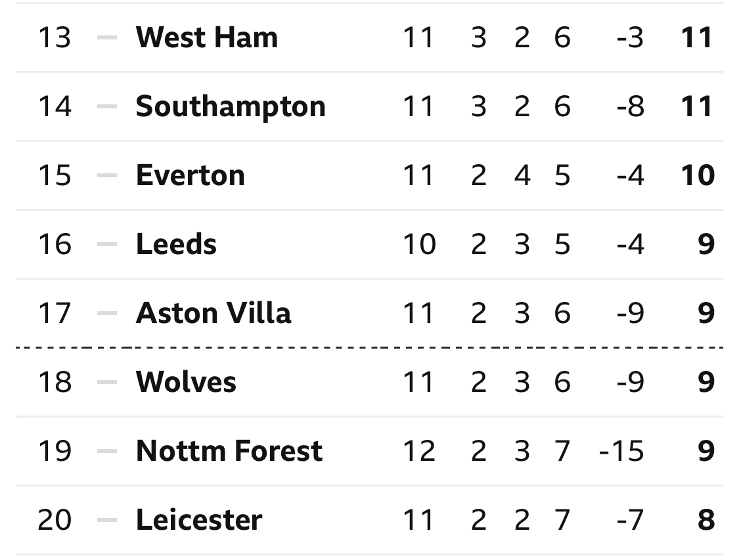The height and width of the screenshot is (560, 739).
Task: Click the no-movement dash icon for Southampton
Action: click(107, 106)
